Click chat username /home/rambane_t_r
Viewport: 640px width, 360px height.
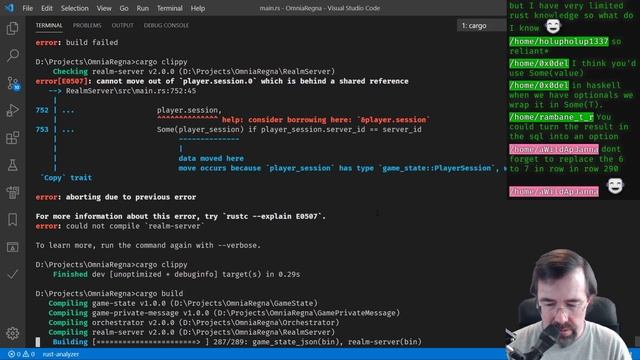click(x=551, y=117)
